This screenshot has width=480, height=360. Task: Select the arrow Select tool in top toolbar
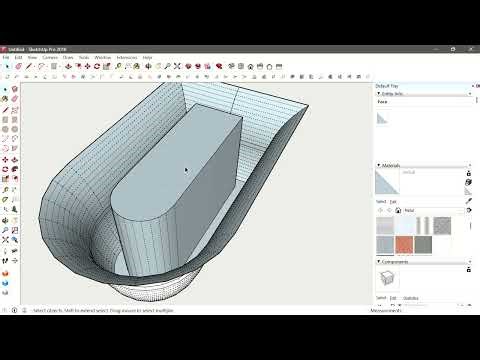coord(7,67)
